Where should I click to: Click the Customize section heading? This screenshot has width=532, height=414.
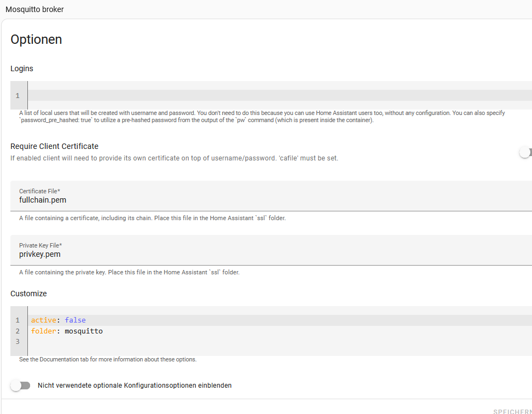tap(28, 294)
